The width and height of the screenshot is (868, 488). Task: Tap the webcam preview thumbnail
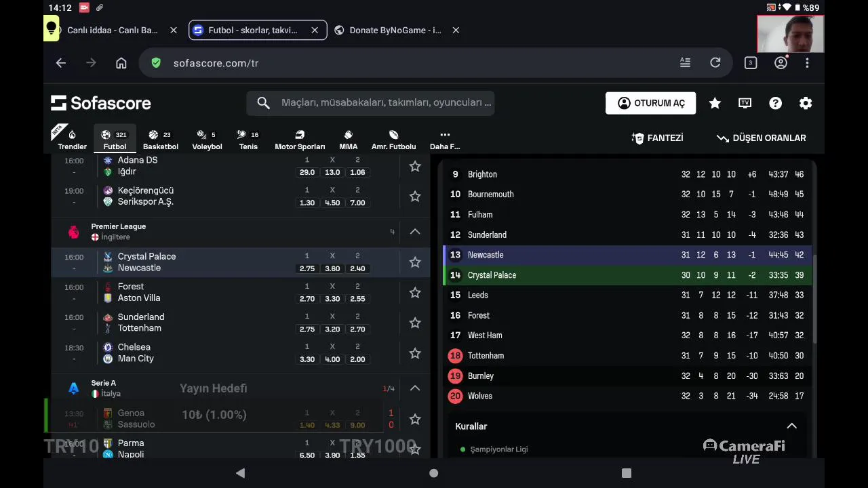click(x=791, y=34)
